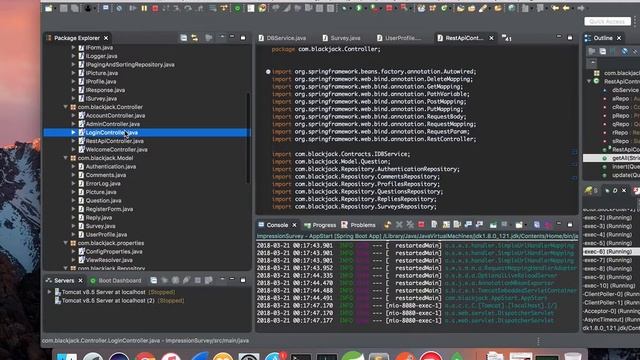Expand the LoginController.java node arrow

coord(73,132)
